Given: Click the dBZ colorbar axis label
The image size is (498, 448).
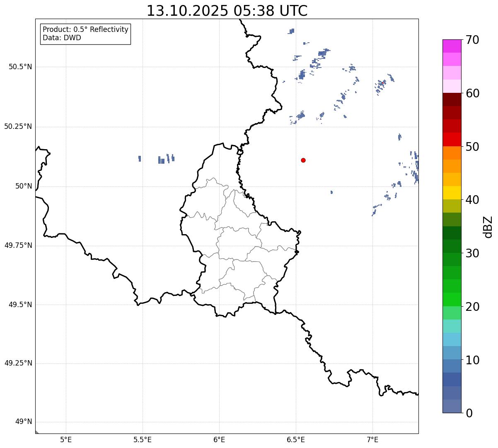Looking at the screenshot, I should [488, 226].
